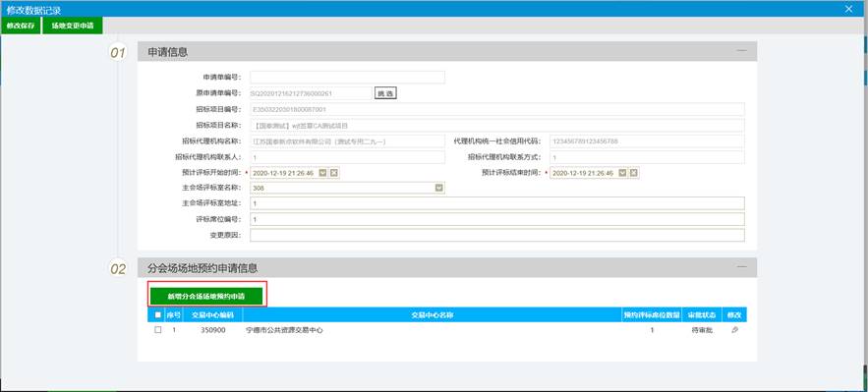Click the 修改保存 button
The height and width of the screenshot is (392, 868).
coord(21,26)
